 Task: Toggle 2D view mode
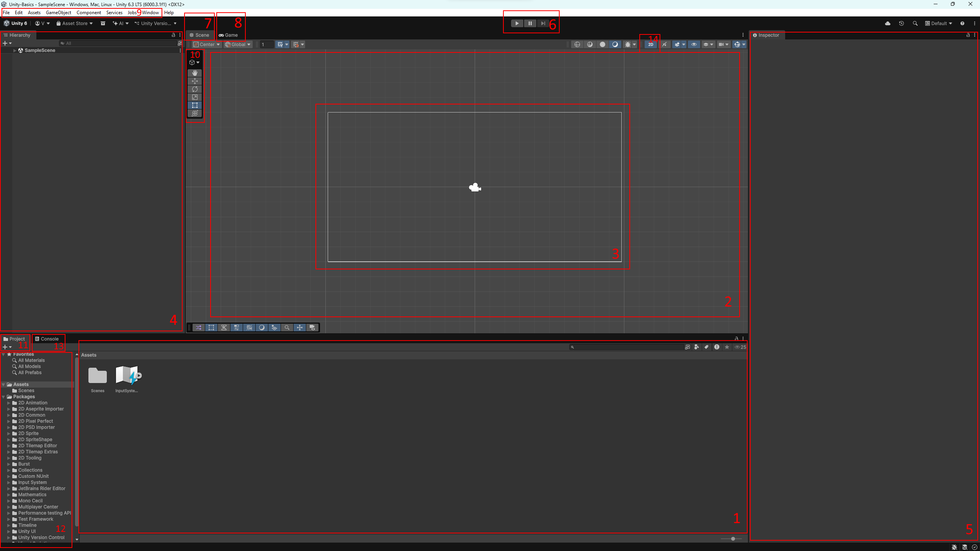click(651, 44)
